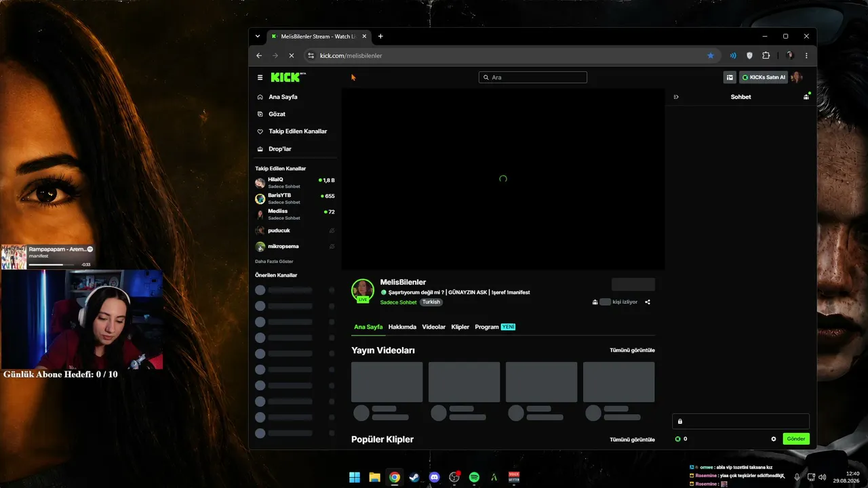Open the first Yayın Videoları thumbnail
The width and height of the screenshot is (868, 488).
387,382
